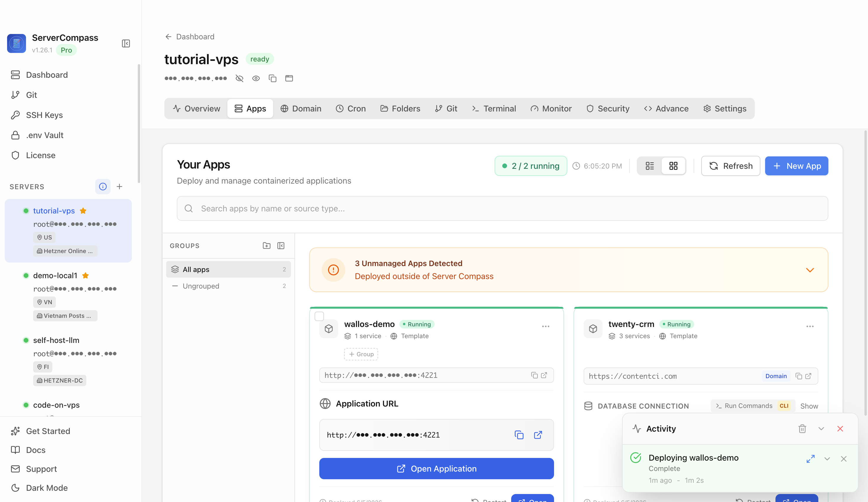Image resolution: width=868 pixels, height=502 pixels.
Task: Collapse the ServerCompass sidebar panel
Action: 126,43
